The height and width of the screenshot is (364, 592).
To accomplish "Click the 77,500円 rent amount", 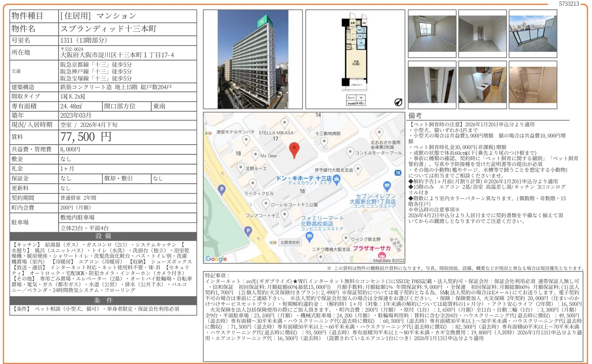I will 86,137.
